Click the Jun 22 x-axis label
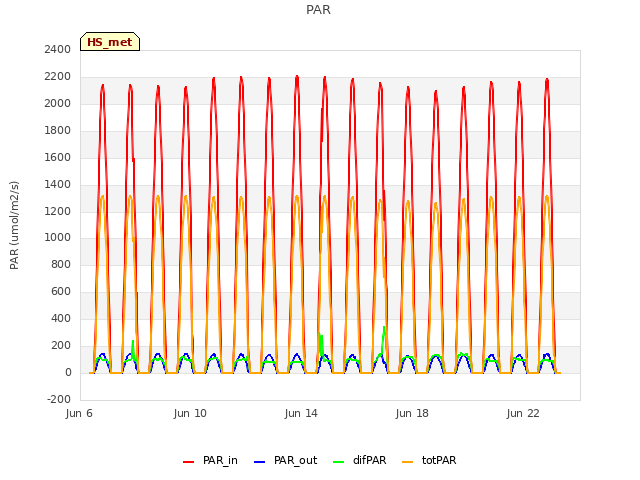This screenshot has width=640, height=480. pyautogui.click(x=523, y=413)
